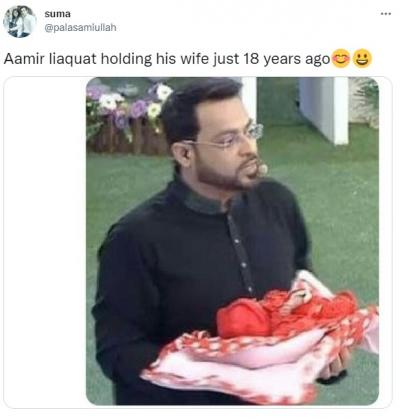This screenshot has height=419, width=400.
Task: Click the red wrapped bundle in photo
Action: coord(283,313)
